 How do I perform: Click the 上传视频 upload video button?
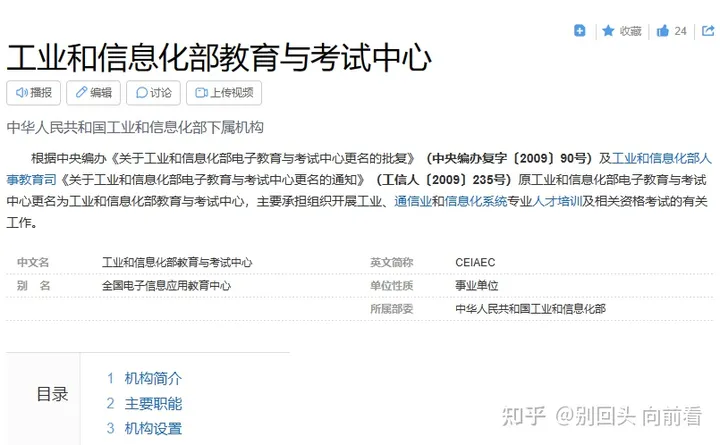coord(224,93)
